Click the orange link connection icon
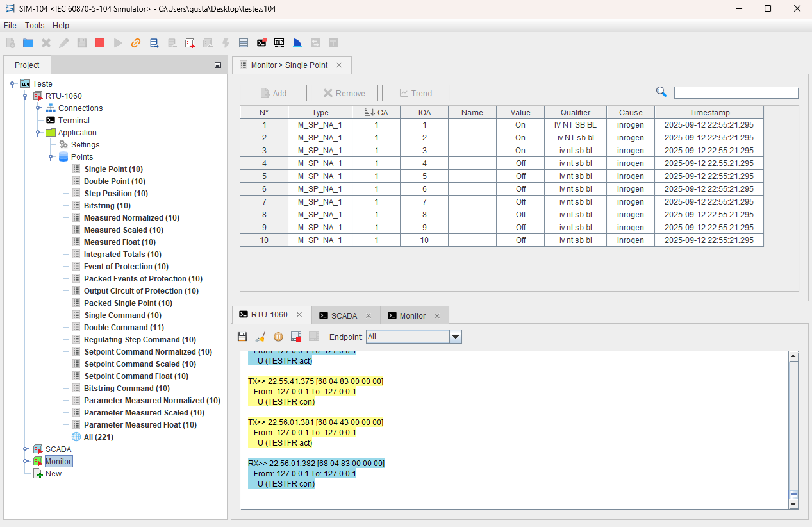Image resolution: width=812 pixels, height=527 pixels. (136, 43)
